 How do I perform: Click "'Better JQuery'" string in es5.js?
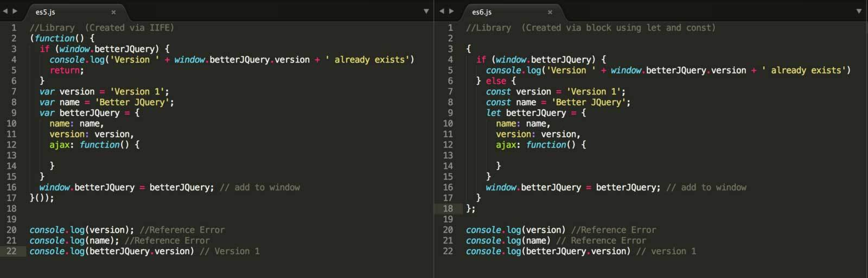point(132,102)
